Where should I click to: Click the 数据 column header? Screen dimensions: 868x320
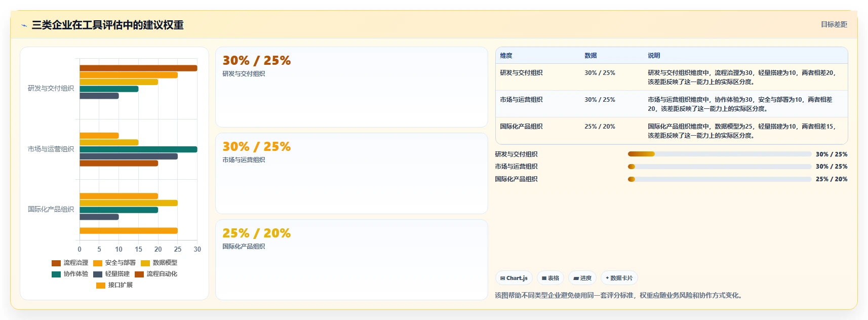click(590, 56)
